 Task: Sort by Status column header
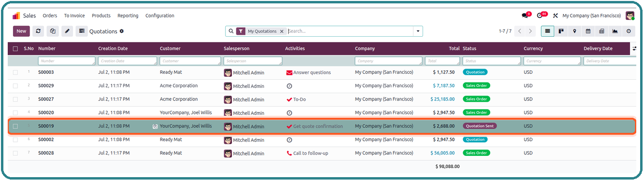coord(469,48)
